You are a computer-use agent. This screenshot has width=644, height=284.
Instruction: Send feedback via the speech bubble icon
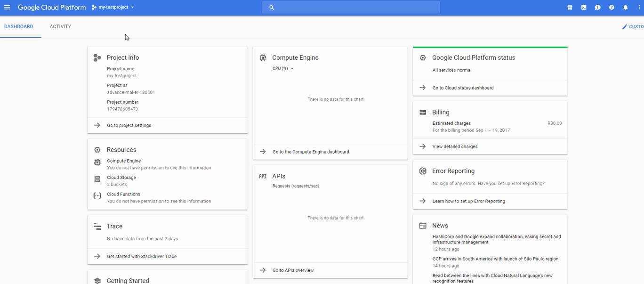(597, 7)
